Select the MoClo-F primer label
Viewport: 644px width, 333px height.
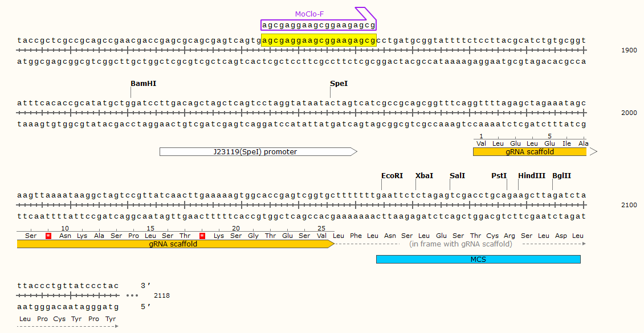[x=309, y=14]
